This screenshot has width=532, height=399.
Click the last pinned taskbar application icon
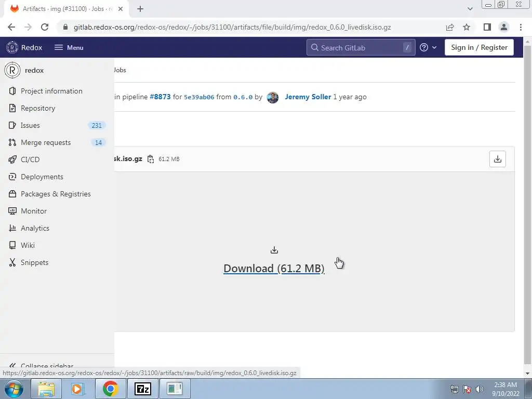(175, 389)
